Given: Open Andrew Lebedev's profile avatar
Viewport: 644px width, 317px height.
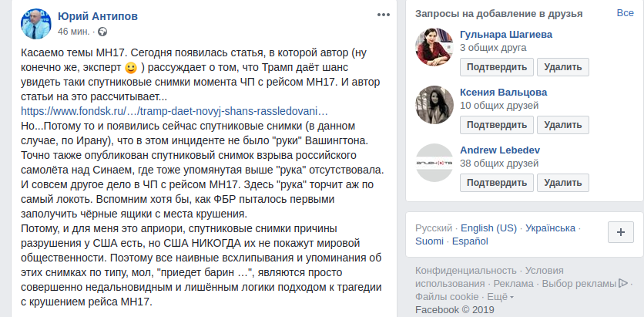Looking at the screenshot, I should tap(434, 162).
